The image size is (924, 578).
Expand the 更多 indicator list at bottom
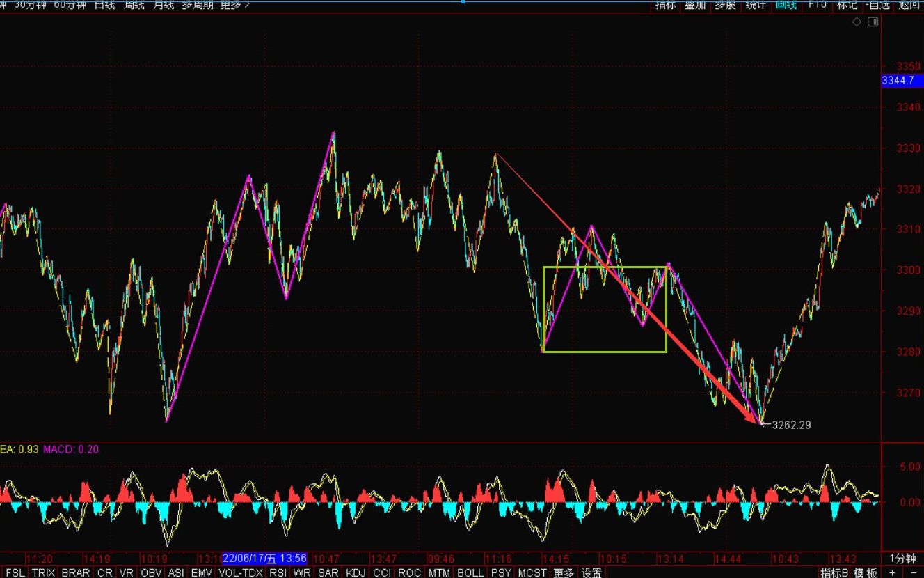point(564,572)
